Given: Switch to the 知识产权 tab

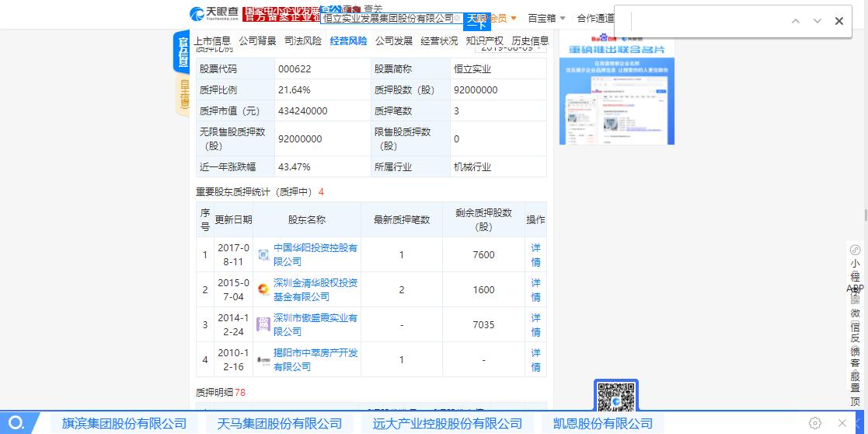Looking at the screenshot, I should 484,40.
